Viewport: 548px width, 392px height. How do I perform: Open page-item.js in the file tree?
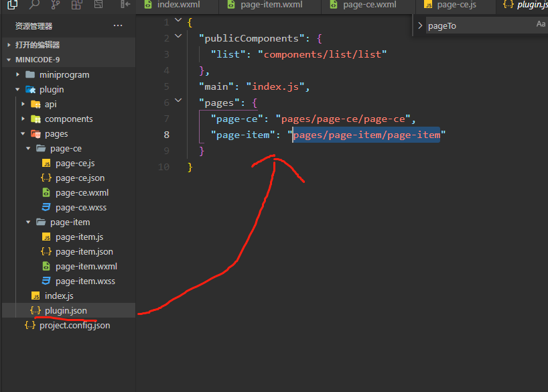(x=79, y=237)
